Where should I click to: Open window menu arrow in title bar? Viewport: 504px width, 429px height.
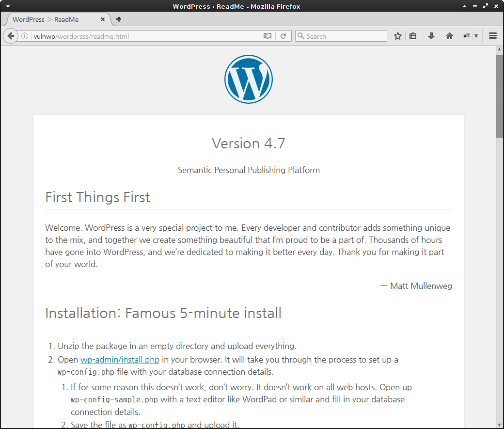point(8,6)
